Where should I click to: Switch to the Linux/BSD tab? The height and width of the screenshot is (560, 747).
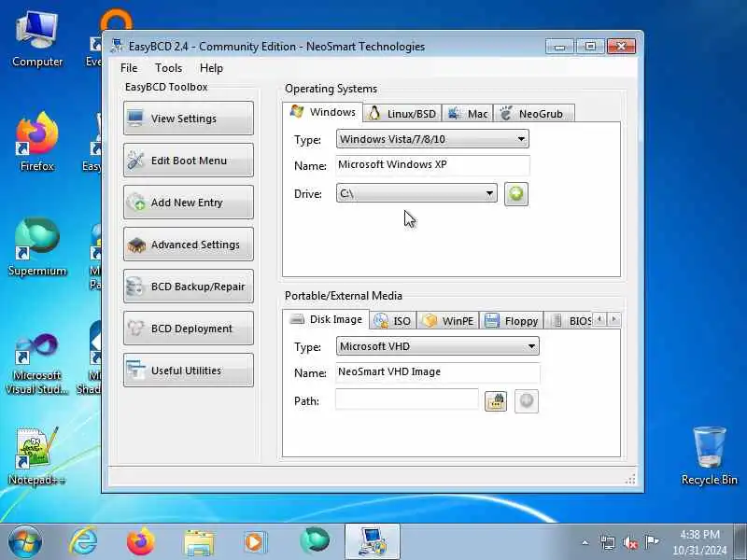402,113
